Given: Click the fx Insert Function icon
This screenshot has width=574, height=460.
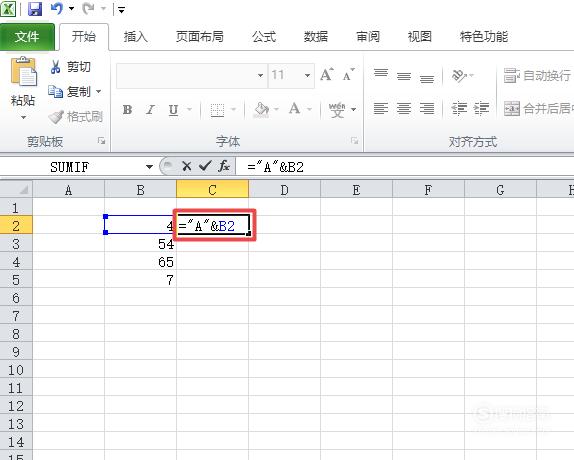Looking at the screenshot, I should (x=224, y=167).
